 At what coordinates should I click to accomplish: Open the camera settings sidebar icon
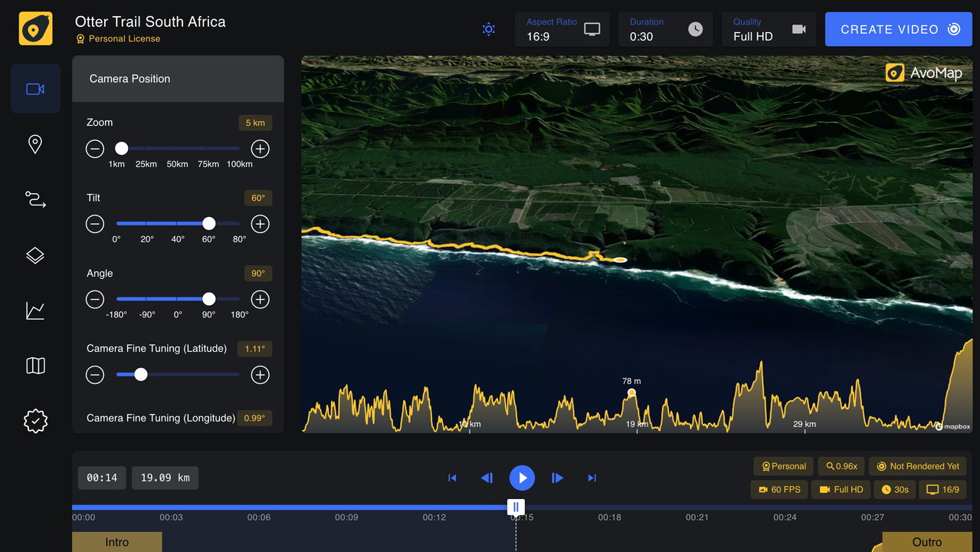point(35,89)
